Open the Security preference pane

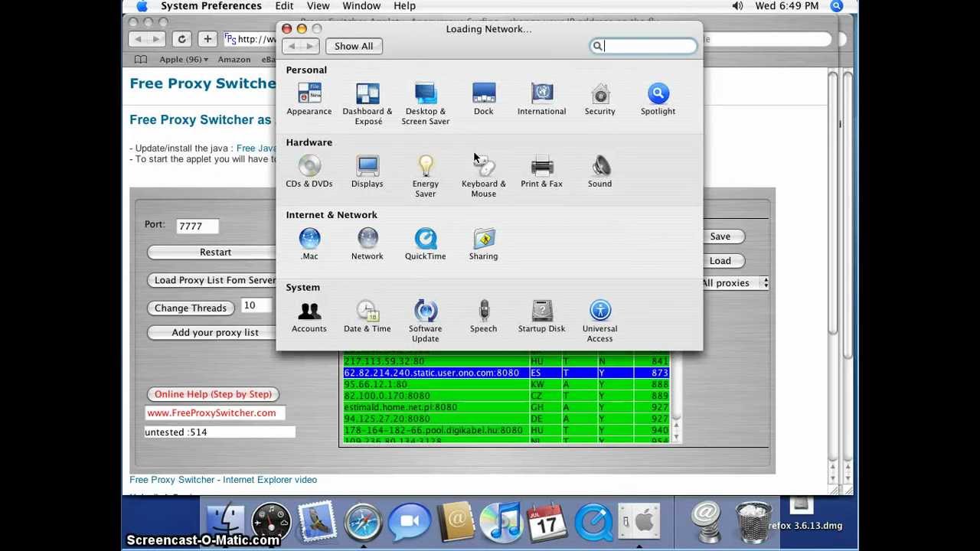[x=599, y=99]
